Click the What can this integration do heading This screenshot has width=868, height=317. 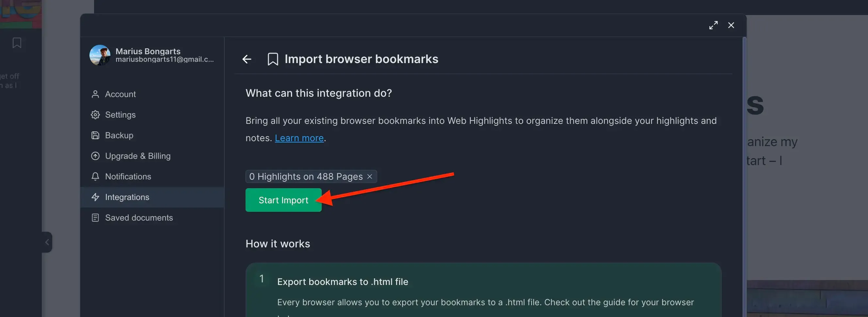(x=319, y=93)
